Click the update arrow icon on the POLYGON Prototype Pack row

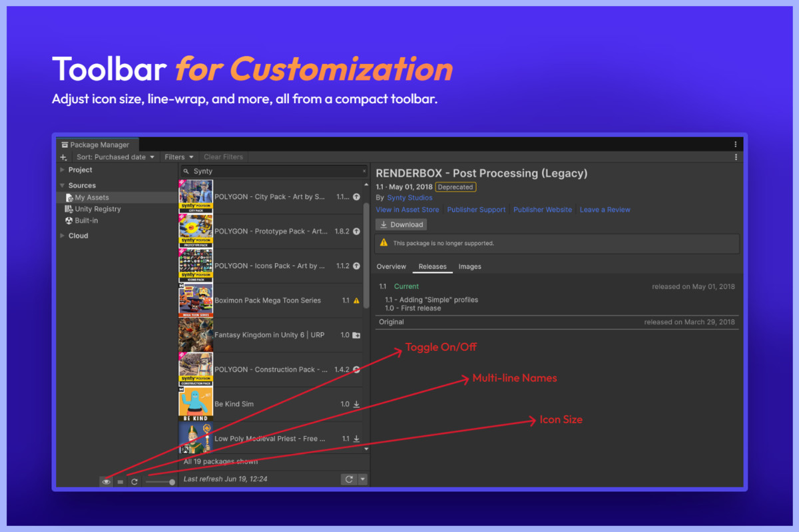[356, 232]
